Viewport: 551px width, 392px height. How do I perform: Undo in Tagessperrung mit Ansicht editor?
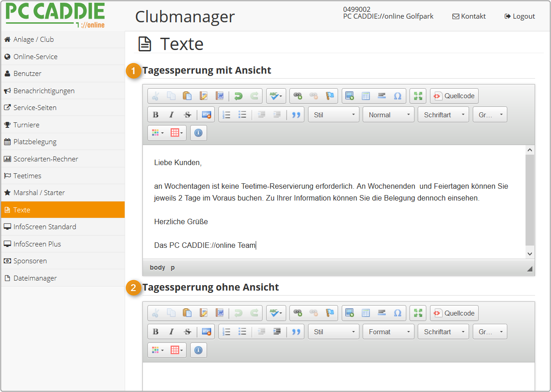[238, 96]
